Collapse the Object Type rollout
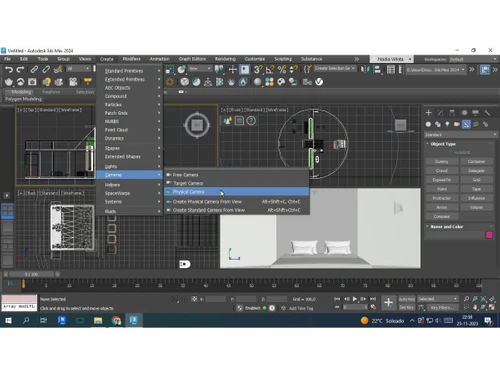The image size is (500, 375). 443,144
